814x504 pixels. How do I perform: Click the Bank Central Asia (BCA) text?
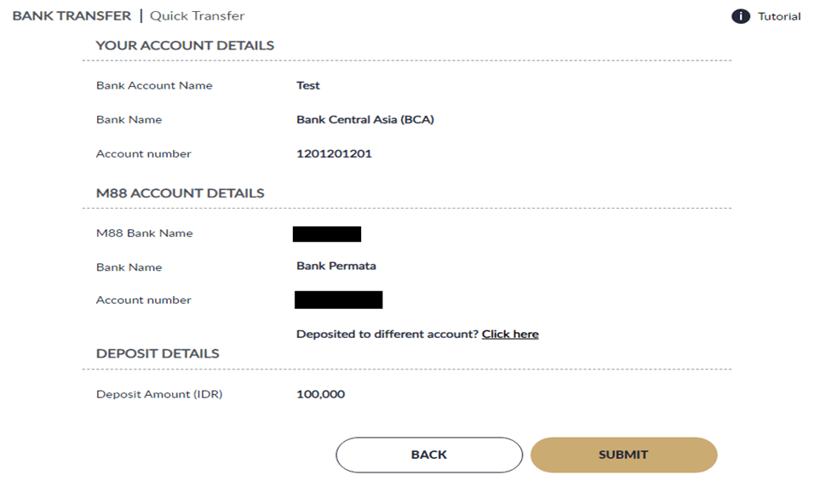coord(364,120)
